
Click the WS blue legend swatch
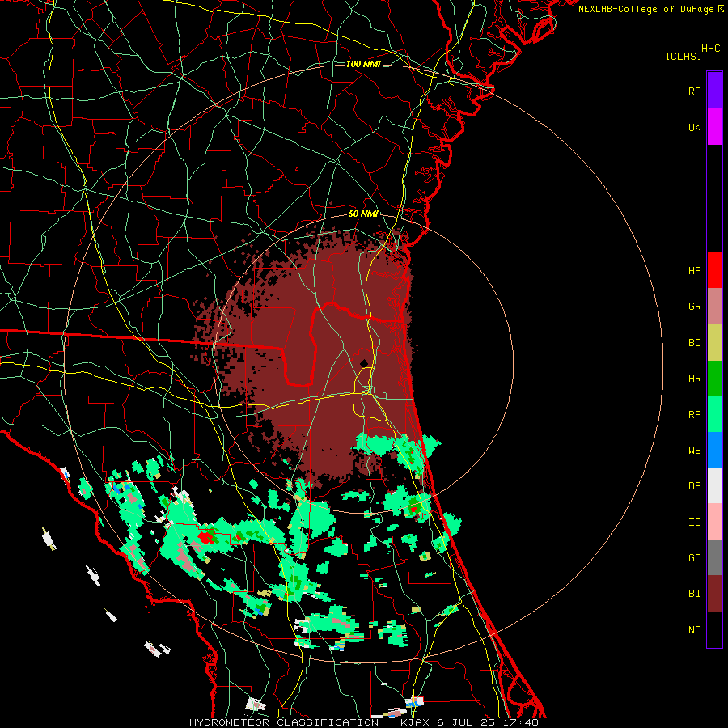coord(714,450)
